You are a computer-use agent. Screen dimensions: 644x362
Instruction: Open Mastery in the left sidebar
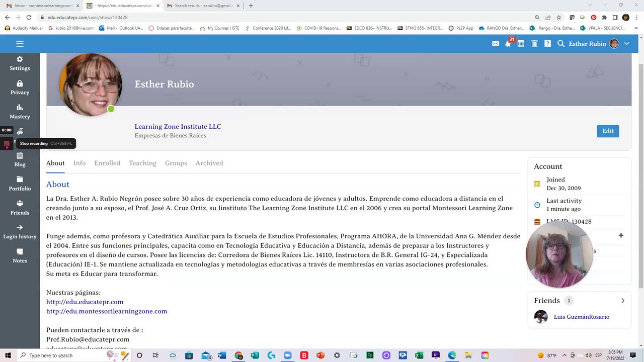click(x=20, y=112)
